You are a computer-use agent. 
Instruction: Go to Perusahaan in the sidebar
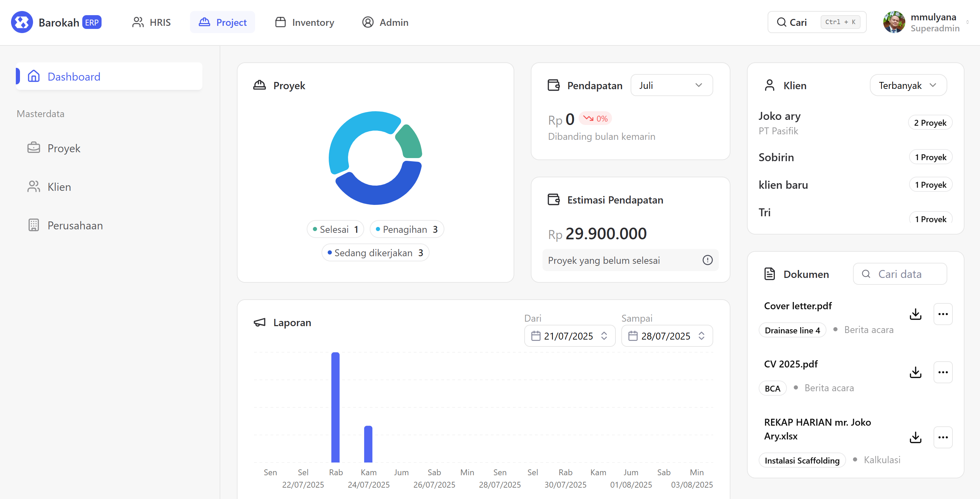(x=75, y=225)
